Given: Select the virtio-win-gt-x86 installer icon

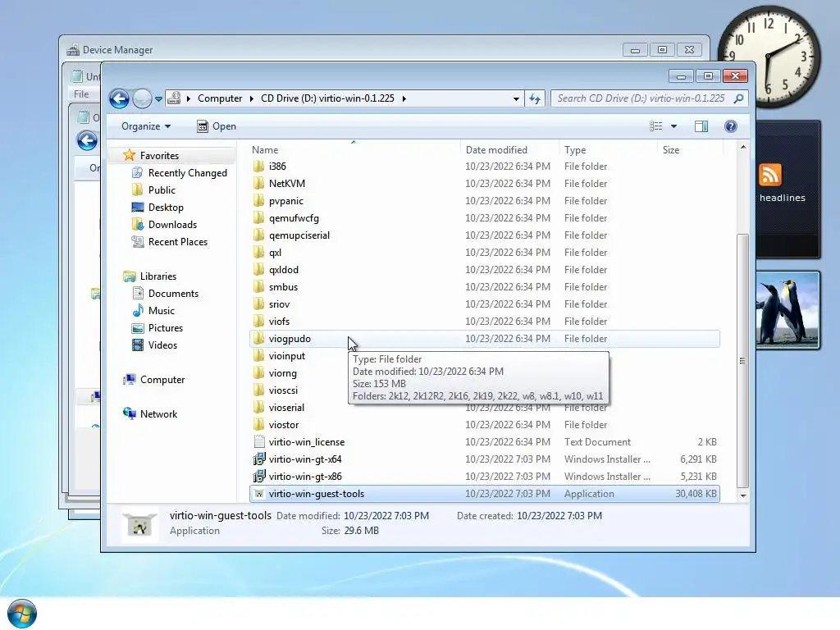Looking at the screenshot, I should click(x=258, y=477).
